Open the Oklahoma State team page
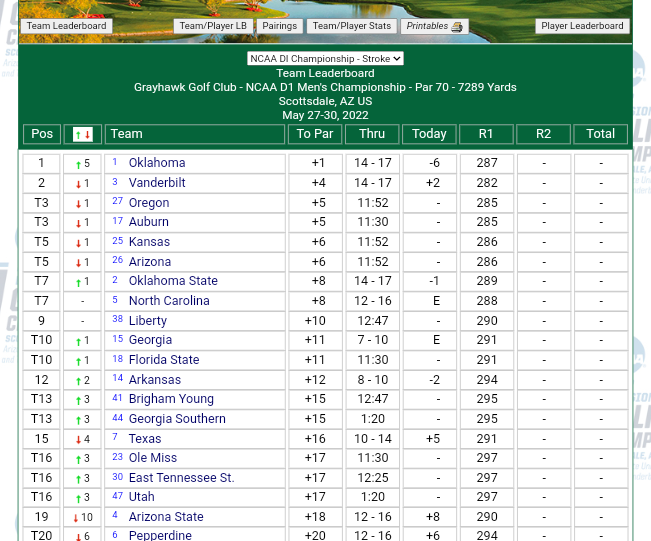Image resolution: width=651 pixels, height=541 pixels. click(x=173, y=281)
